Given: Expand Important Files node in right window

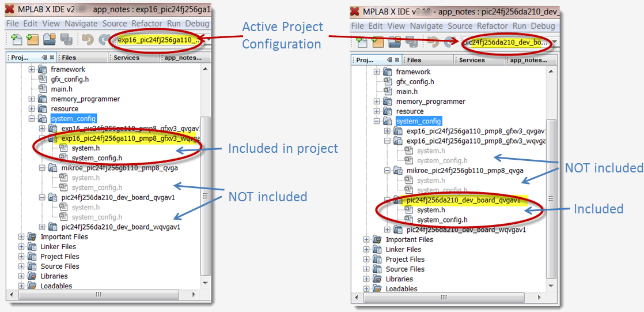Looking at the screenshot, I should [x=367, y=239].
